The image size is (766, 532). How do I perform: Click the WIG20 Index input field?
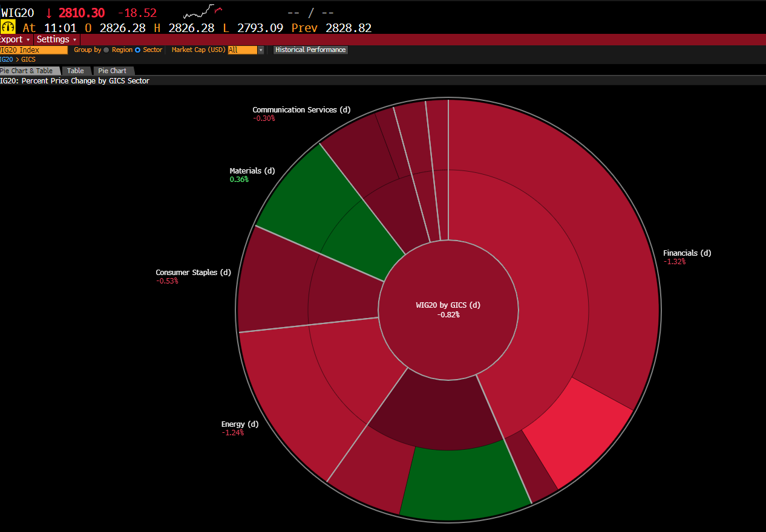33,50
